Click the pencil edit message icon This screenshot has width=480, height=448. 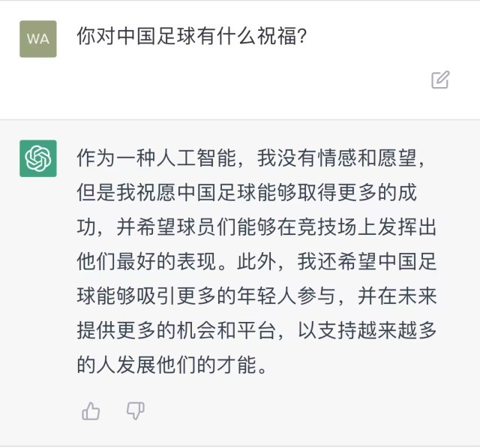coord(440,80)
